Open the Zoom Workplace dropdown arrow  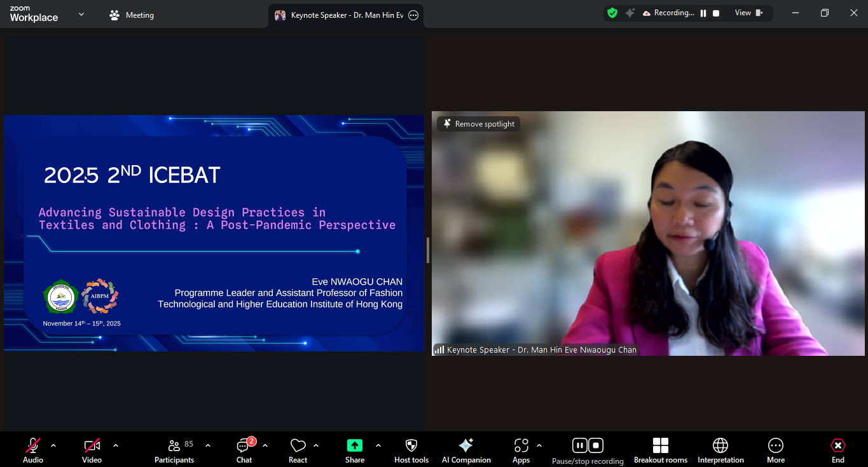click(x=81, y=14)
